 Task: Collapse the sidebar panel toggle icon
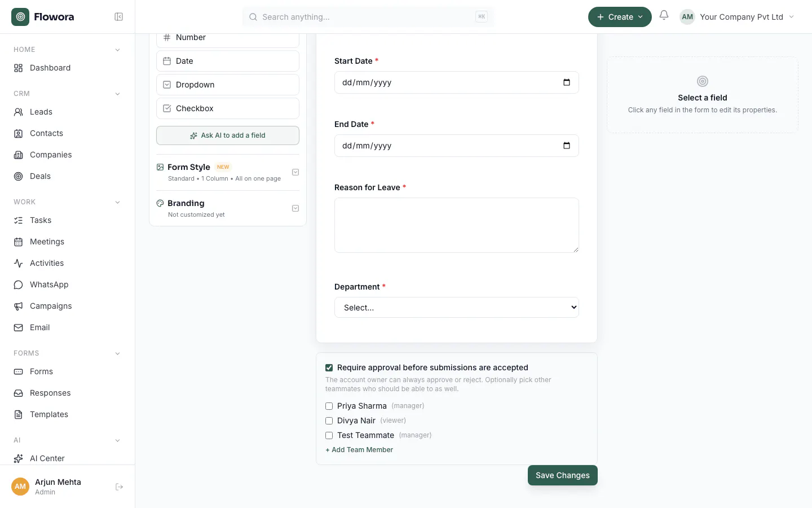pos(119,17)
